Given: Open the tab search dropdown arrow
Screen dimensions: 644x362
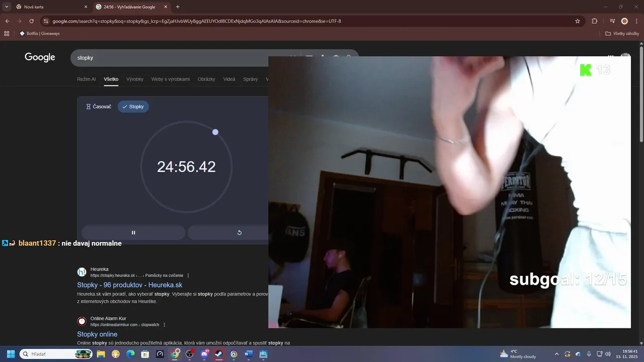Looking at the screenshot, I should pos(7,7).
